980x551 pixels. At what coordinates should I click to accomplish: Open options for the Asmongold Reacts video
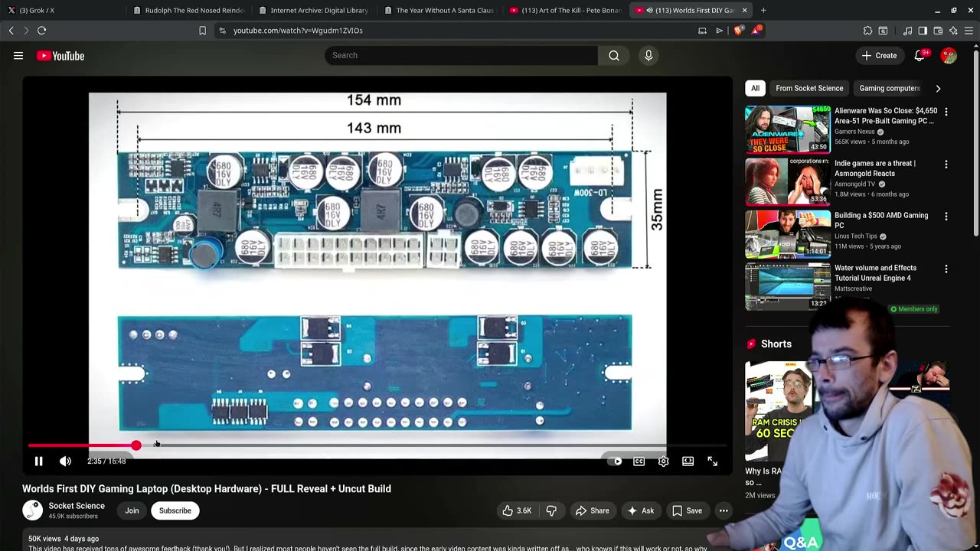(x=946, y=165)
